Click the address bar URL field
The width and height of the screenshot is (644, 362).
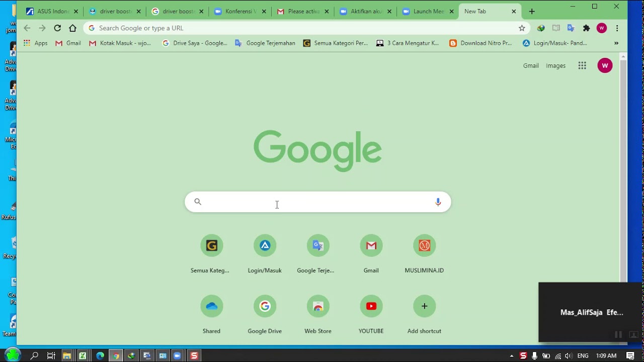point(306,28)
